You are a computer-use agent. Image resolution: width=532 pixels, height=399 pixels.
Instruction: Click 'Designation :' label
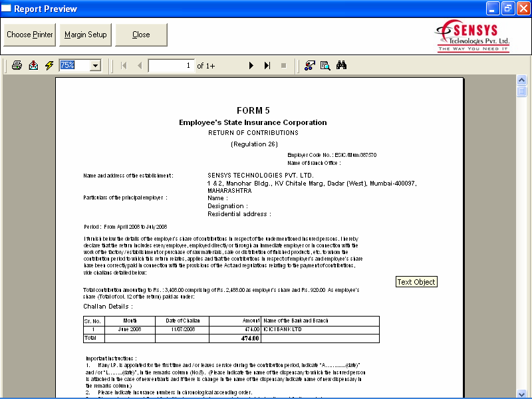pyautogui.click(x=227, y=206)
